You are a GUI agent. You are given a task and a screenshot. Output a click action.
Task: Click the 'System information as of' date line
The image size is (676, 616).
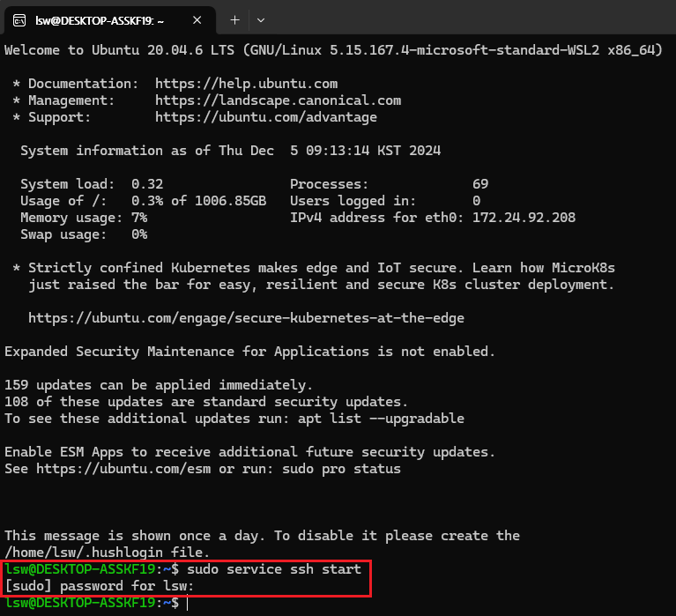(231, 151)
